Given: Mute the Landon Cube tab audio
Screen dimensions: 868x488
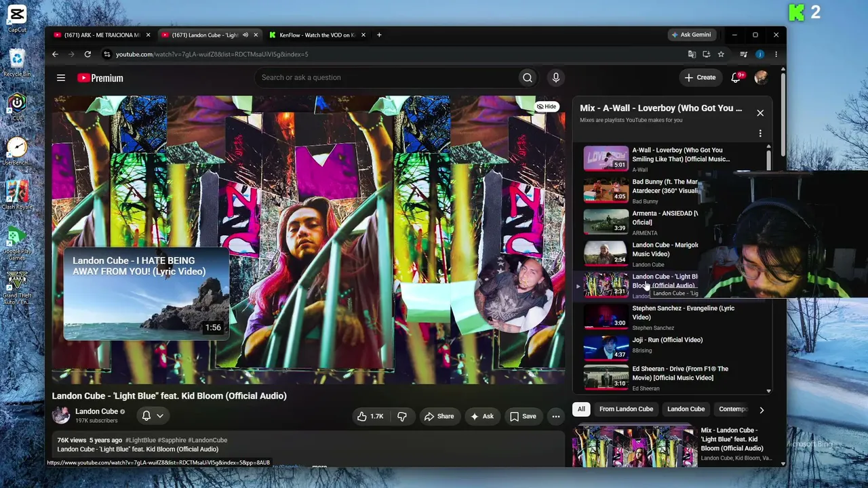Looking at the screenshot, I should (245, 35).
